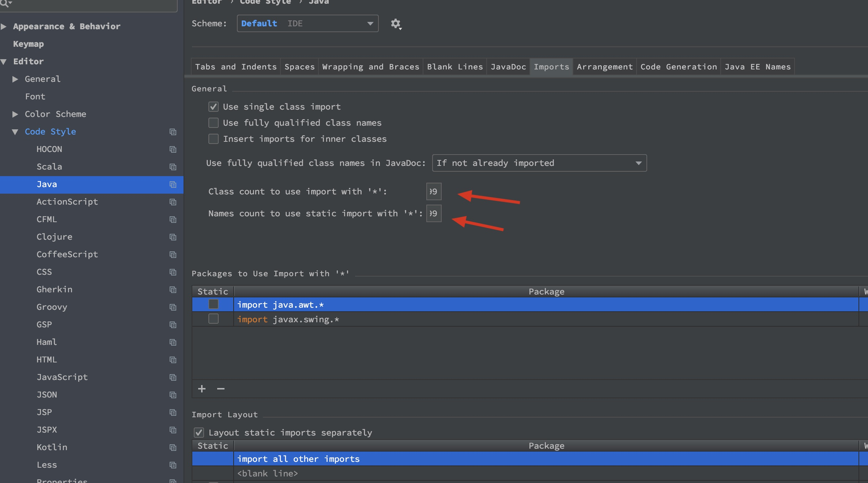The width and height of the screenshot is (868, 483).
Task: Click the copy icon next to Groovy
Action: click(173, 307)
